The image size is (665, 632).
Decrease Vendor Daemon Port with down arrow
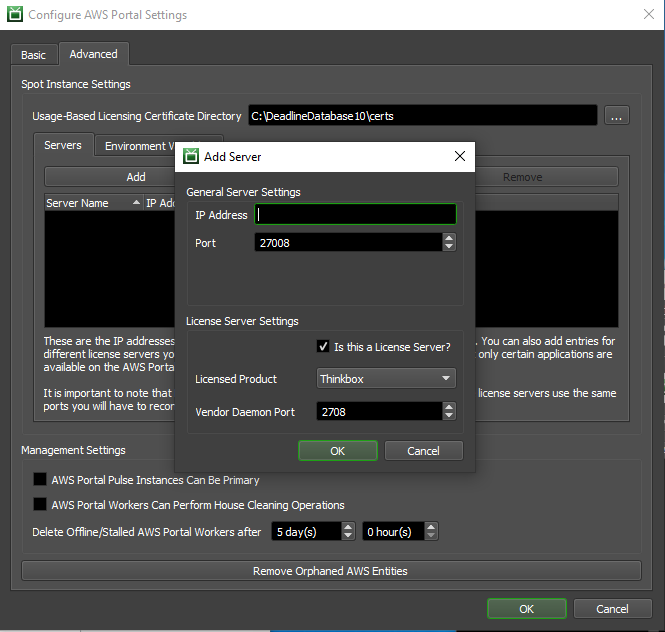click(449, 415)
